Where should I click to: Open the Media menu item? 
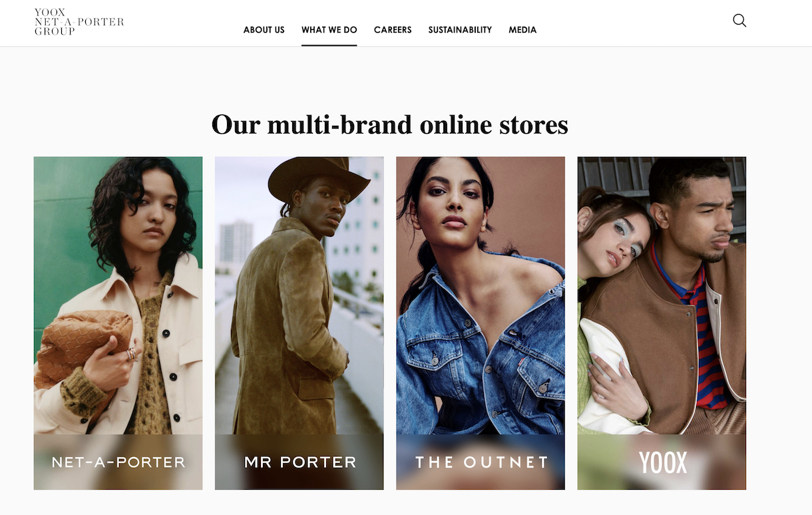tap(522, 30)
